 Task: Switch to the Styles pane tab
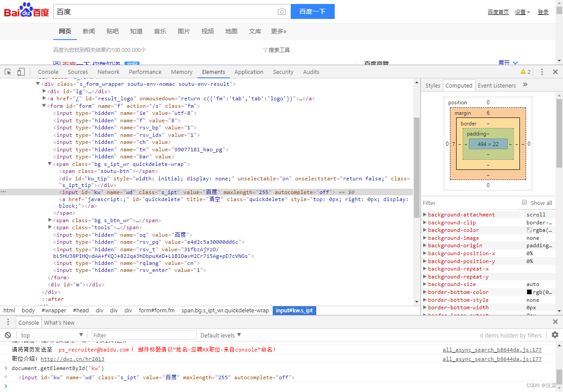pos(433,85)
